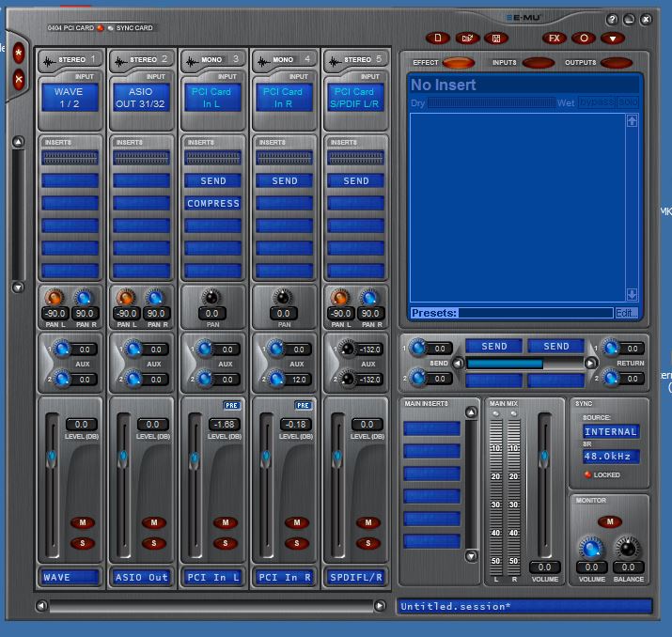Image resolution: width=672 pixels, height=637 pixels.
Task: Click the SPDIFL/R scribble strip name
Action: pos(355,578)
